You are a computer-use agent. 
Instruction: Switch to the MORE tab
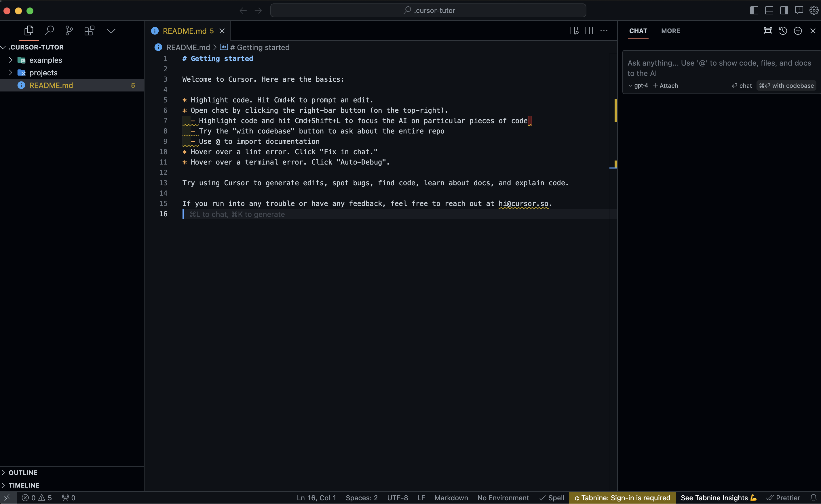(x=670, y=31)
